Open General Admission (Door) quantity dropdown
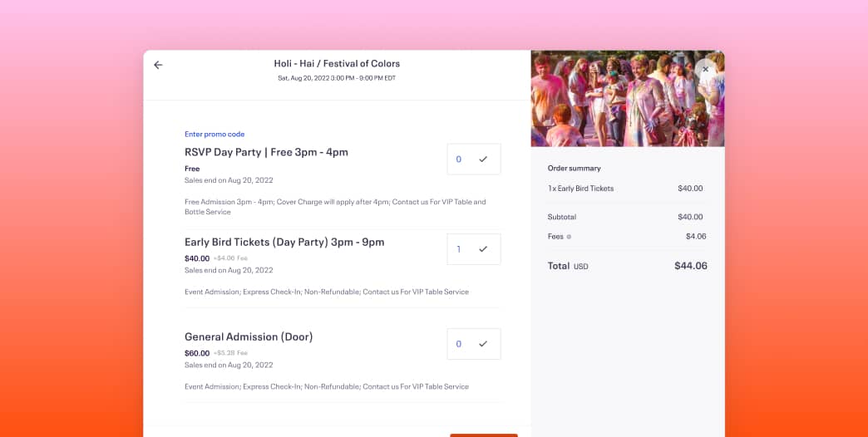This screenshot has width=868, height=437. 474,344
